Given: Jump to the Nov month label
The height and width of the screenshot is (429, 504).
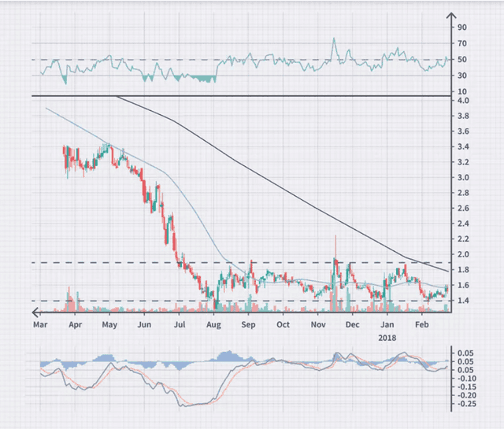Looking at the screenshot, I should coord(318,324).
